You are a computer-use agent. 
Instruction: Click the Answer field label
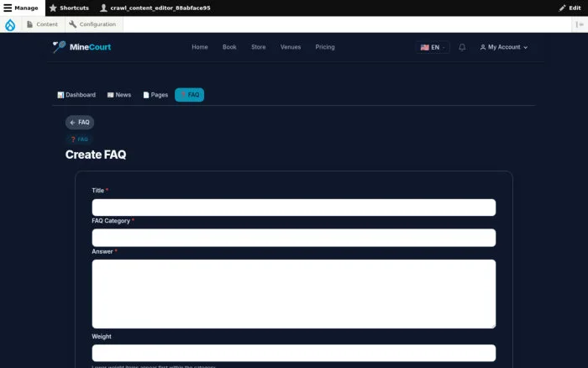tap(102, 252)
